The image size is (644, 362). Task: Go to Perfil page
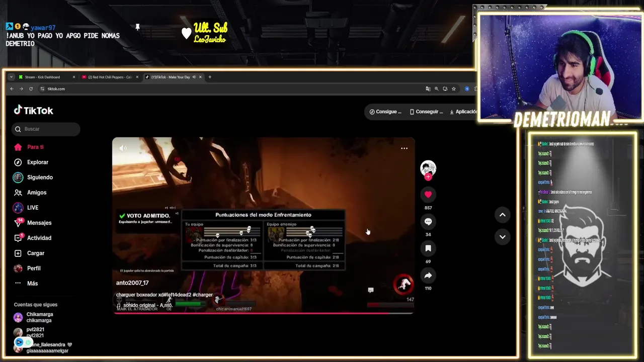tap(27, 268)
